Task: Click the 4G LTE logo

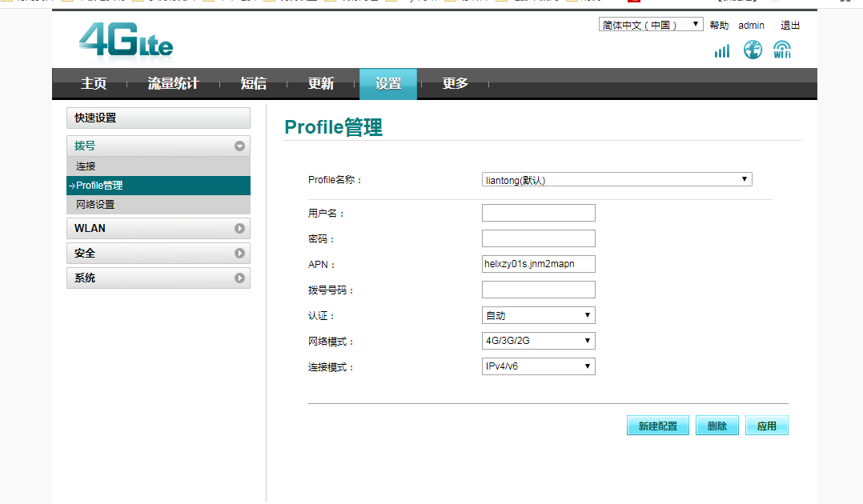Action: pyautogui.click(x=126, y=42)
